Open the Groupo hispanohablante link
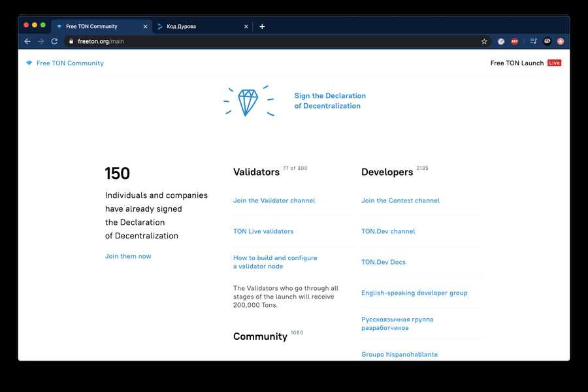Image resolution: width=588 pixels, height=392 pixels. pos(399,354)
